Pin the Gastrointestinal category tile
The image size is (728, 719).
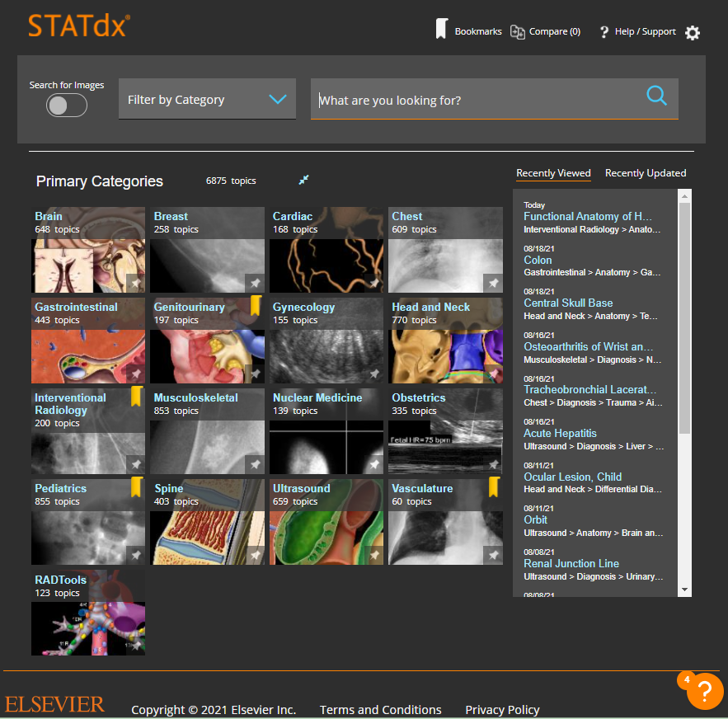pos(135,374)
